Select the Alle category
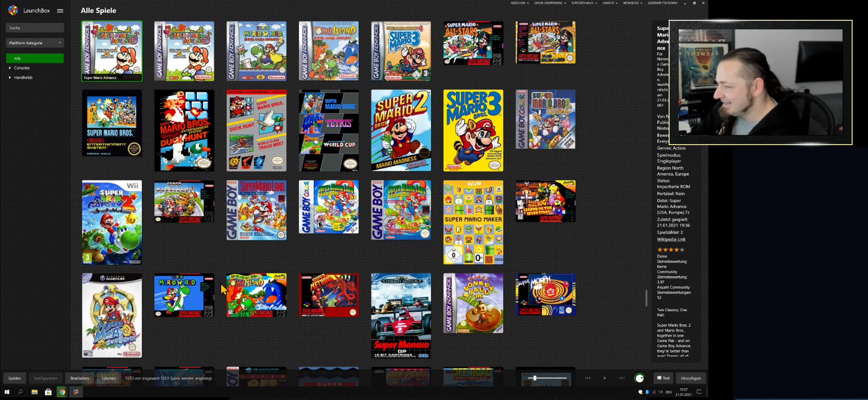Image resolution: width=868 pixels, height=400 pixels. click(x=35, y=58)
